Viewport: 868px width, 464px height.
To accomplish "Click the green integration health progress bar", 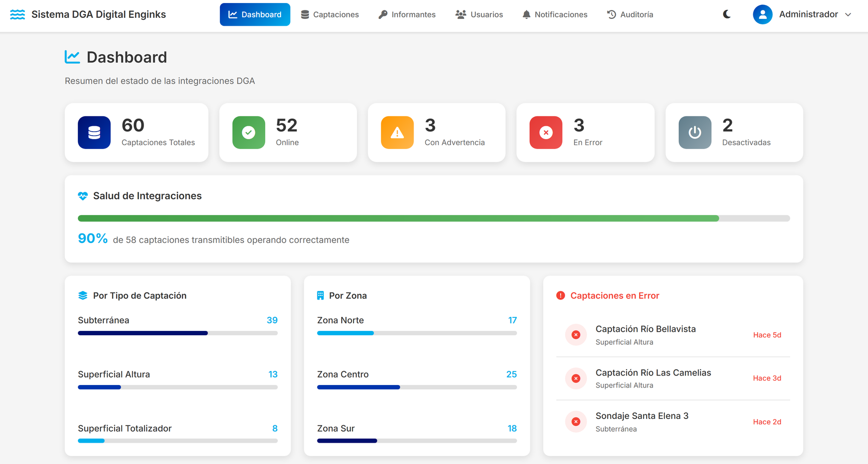I will click(434, 219).
